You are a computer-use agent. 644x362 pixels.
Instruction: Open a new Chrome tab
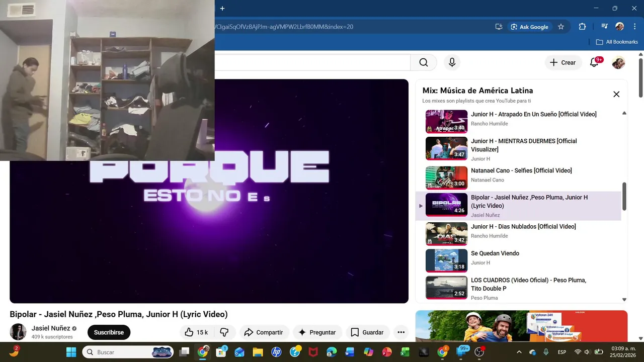222,8
